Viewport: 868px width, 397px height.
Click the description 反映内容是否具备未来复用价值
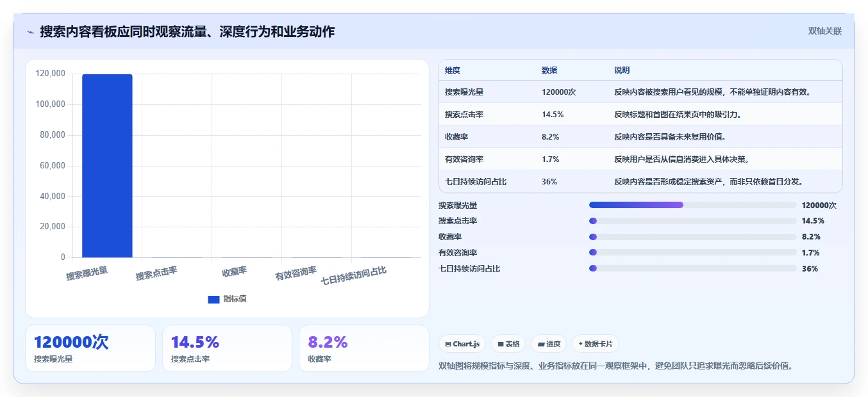click(670, 137)
